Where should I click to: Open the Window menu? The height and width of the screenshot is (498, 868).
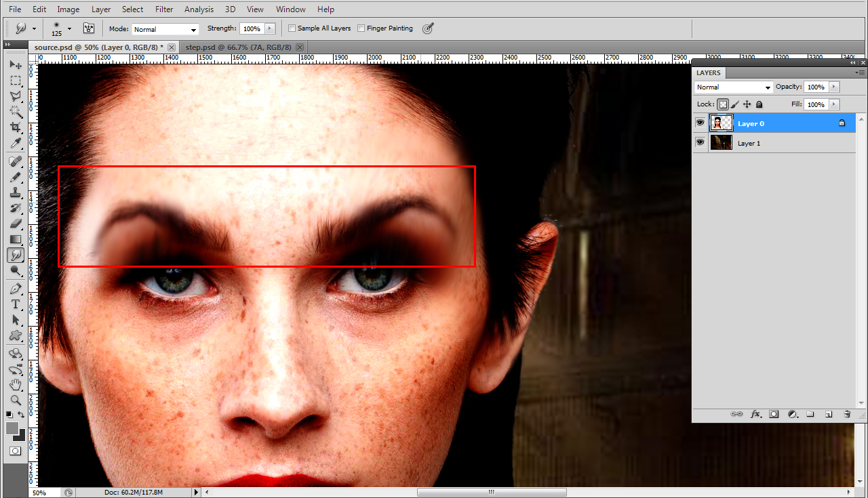[x=291, y=9]
